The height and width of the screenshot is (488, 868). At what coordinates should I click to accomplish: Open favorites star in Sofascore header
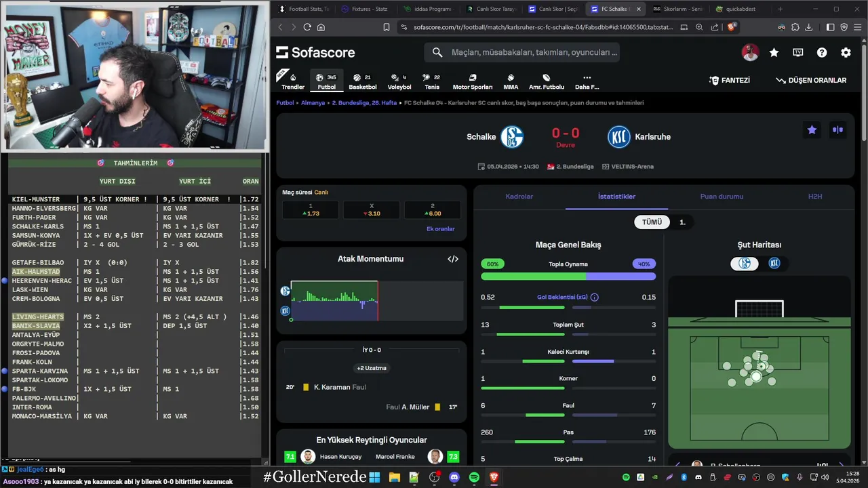[774, 52]
